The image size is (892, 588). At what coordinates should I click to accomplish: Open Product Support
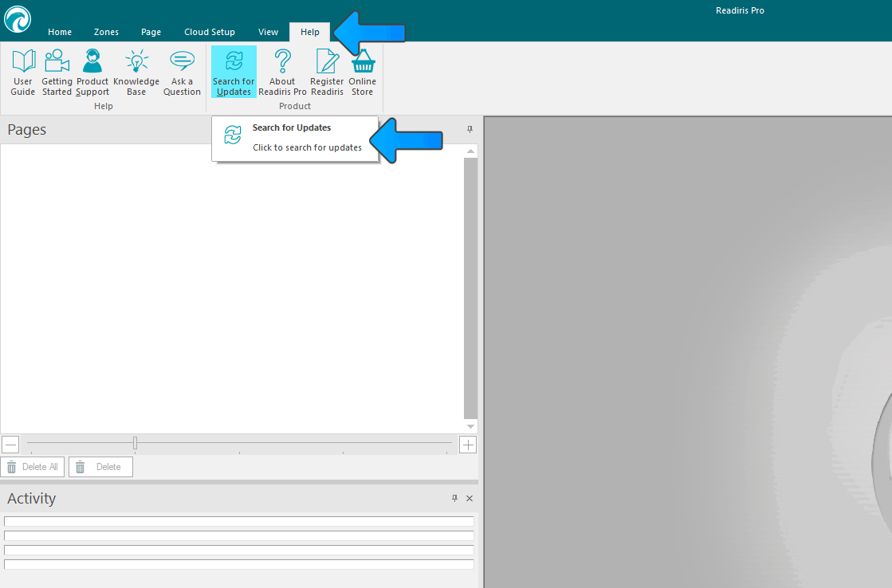pos(92,73)
